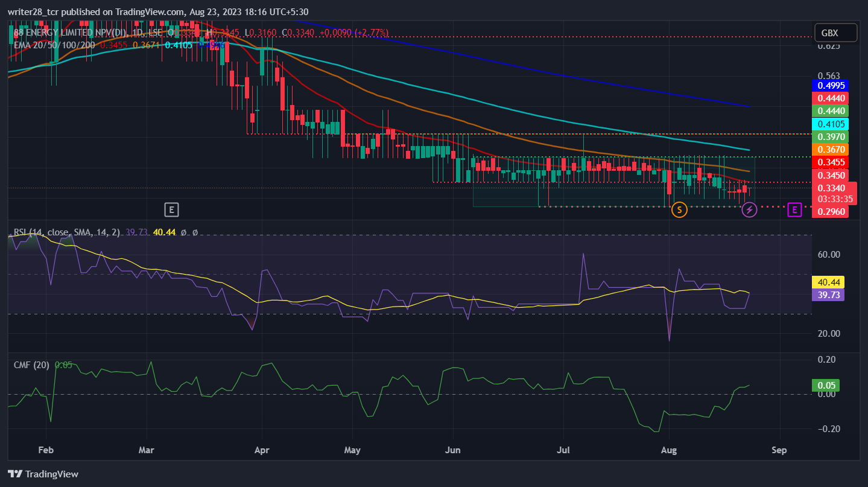Click the red 0.3455 price label
Image resolution: width=868 pixels, height=487 pixels.
[x=830, y=162]
